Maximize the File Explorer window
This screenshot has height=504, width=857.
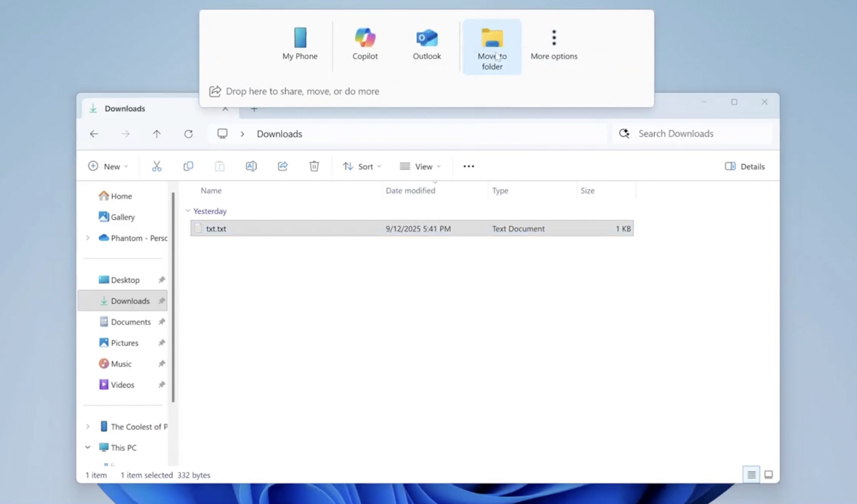coord(734,102)
